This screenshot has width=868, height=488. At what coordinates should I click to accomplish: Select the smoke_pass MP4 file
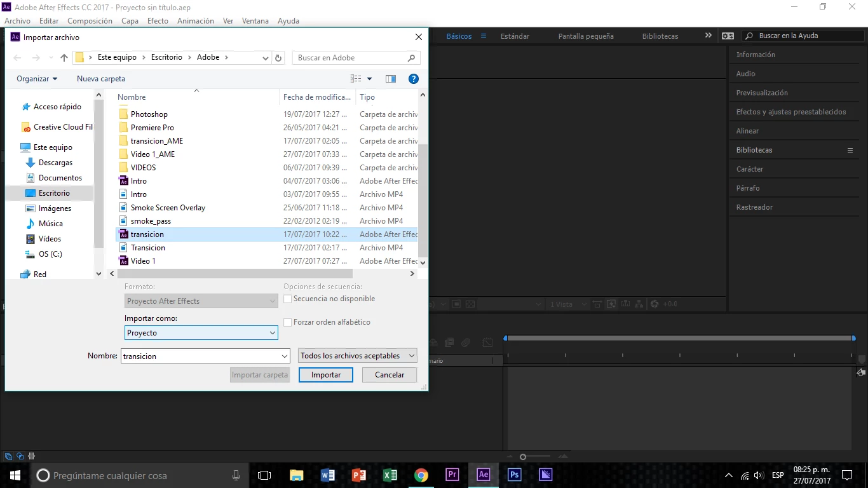[x=151, y=221]
